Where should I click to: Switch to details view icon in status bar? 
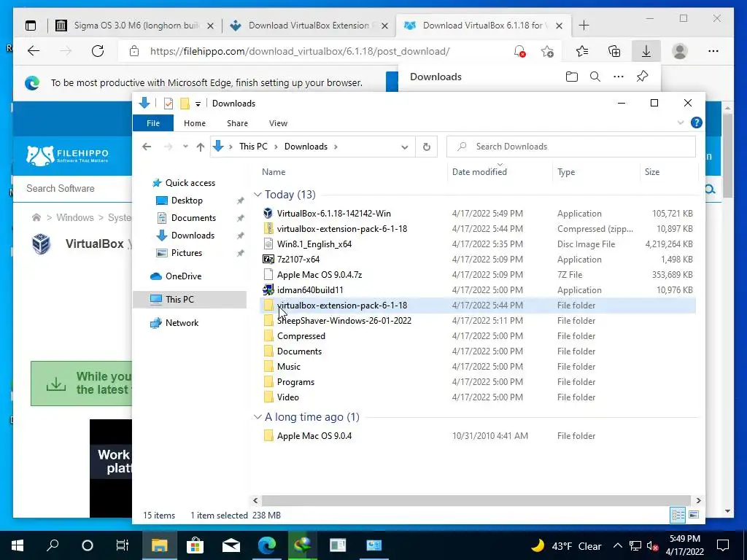678,515
